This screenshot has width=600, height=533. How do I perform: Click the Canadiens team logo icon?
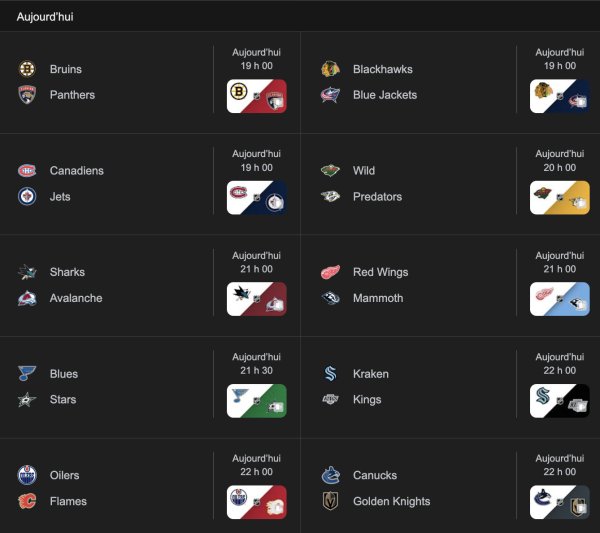(27, 171)
